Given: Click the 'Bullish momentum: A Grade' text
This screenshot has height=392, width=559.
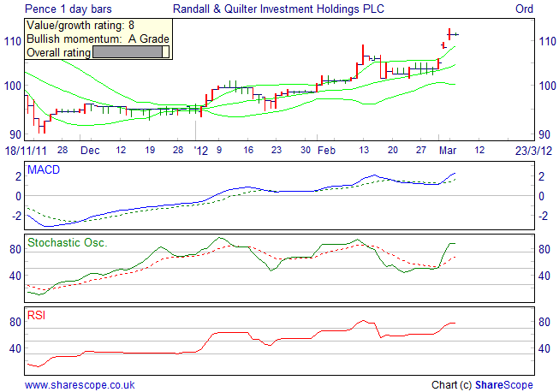Looking at the screenshot, I should coord(98,39).
